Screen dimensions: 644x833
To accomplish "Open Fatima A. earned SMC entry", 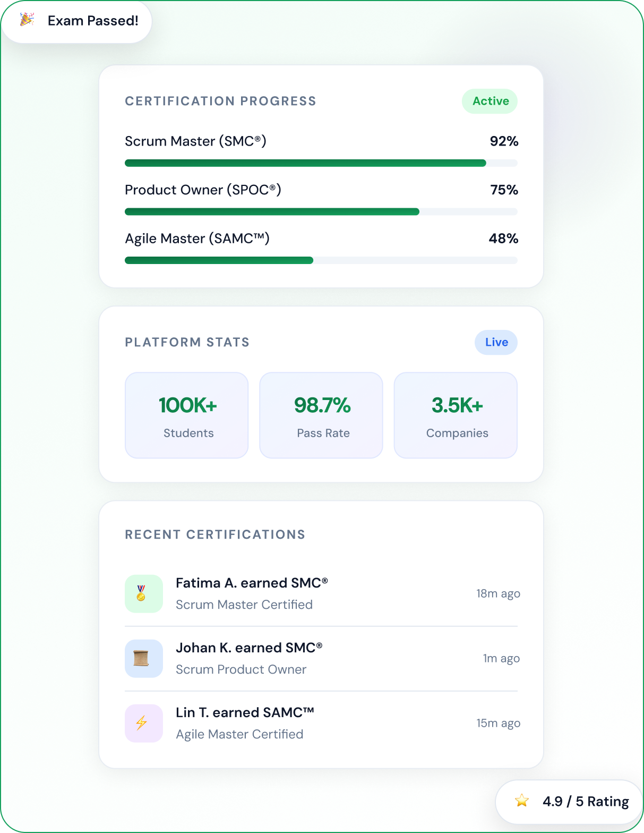I will (252, 583).
